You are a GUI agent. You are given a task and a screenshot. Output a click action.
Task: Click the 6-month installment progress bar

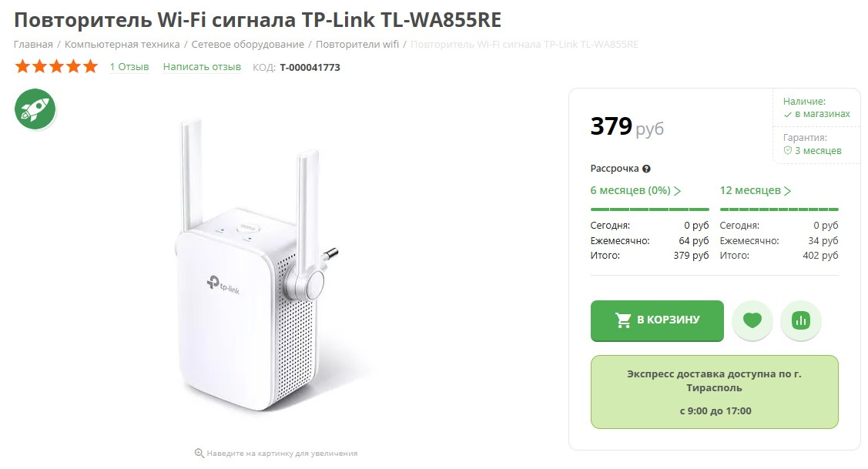[650, 209]
